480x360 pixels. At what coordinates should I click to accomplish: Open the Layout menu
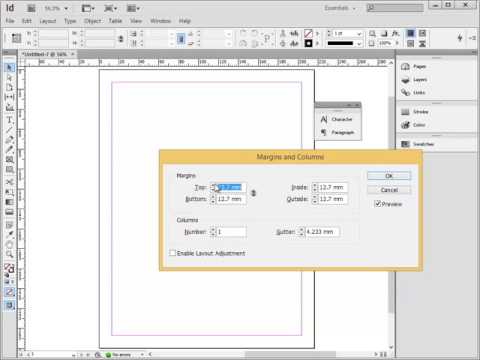tap(48, 21)
